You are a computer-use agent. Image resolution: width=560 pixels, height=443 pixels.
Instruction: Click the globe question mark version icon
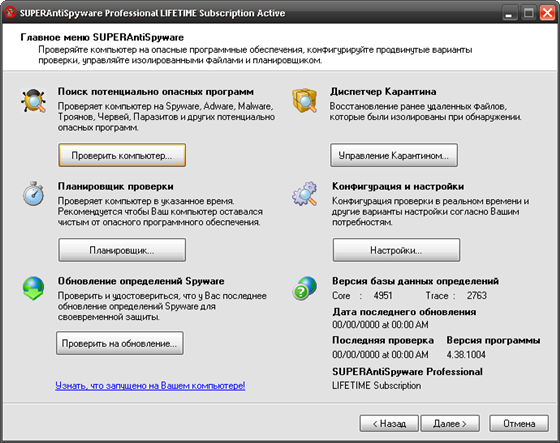coord(305,288)
